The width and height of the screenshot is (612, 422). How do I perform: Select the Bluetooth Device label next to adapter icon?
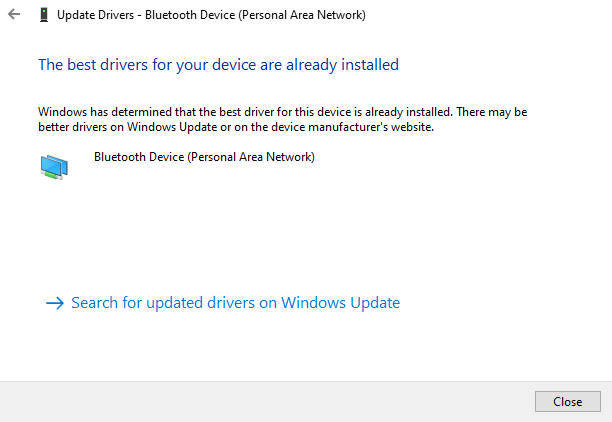pos(204,157)
